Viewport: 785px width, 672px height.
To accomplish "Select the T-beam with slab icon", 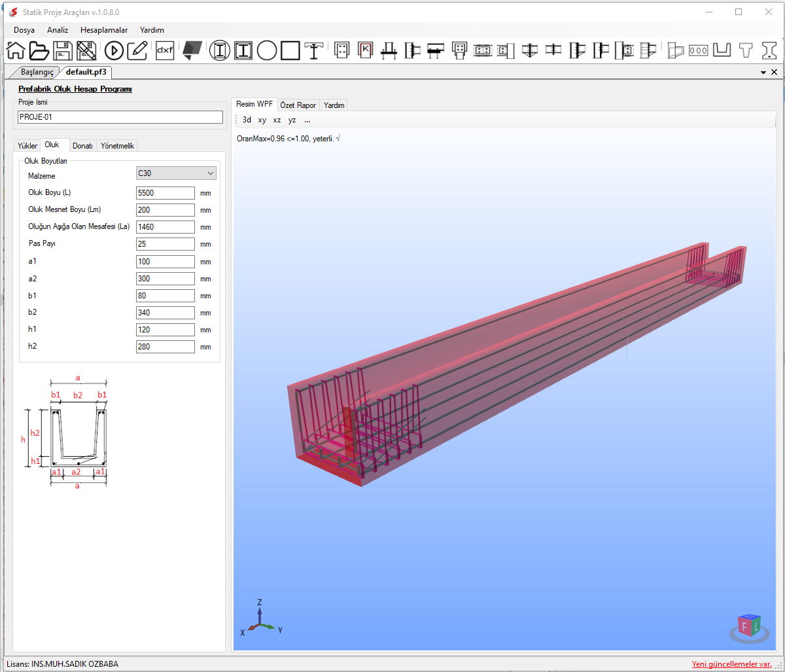I will click(x=315, y=50).
